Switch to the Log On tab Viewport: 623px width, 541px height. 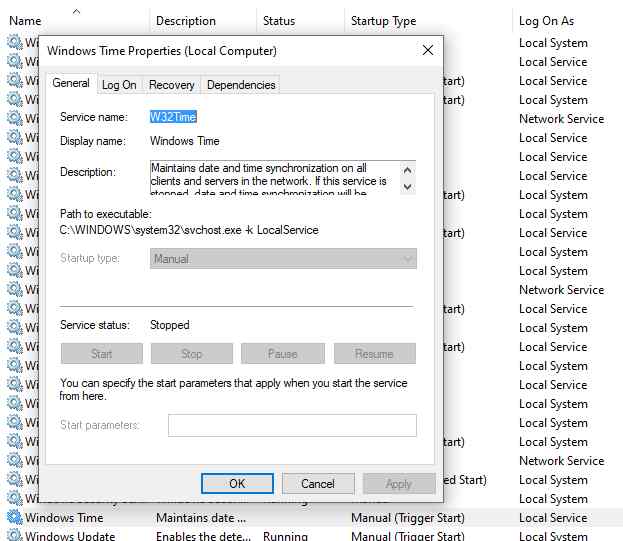point(119,85)
